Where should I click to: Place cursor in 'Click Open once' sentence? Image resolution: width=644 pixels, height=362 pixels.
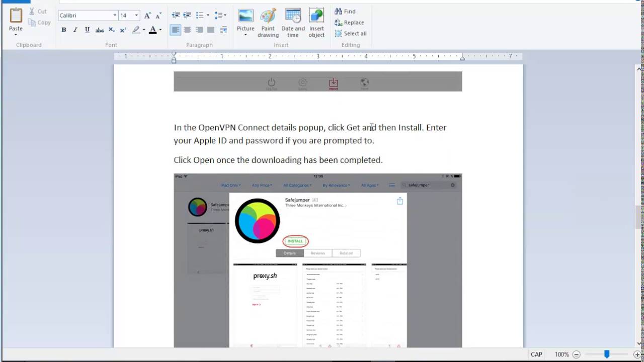pyautogui.click(x=278, y=160)
